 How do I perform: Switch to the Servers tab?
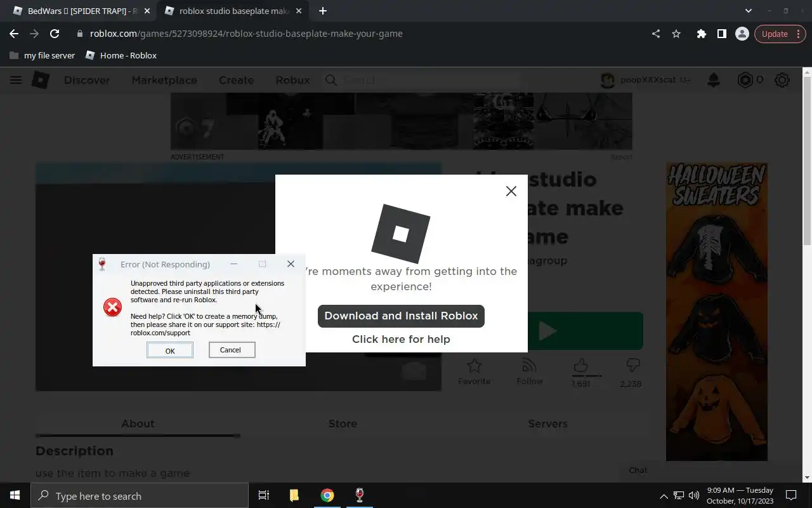point(547,424)
